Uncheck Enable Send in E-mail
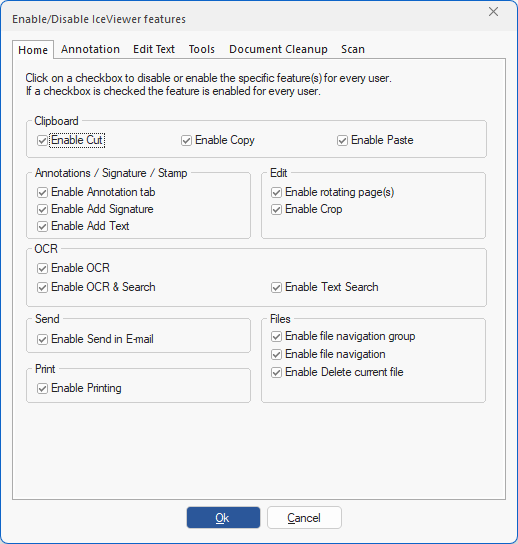Screen dimensions: 518x544 pos(42,339)
